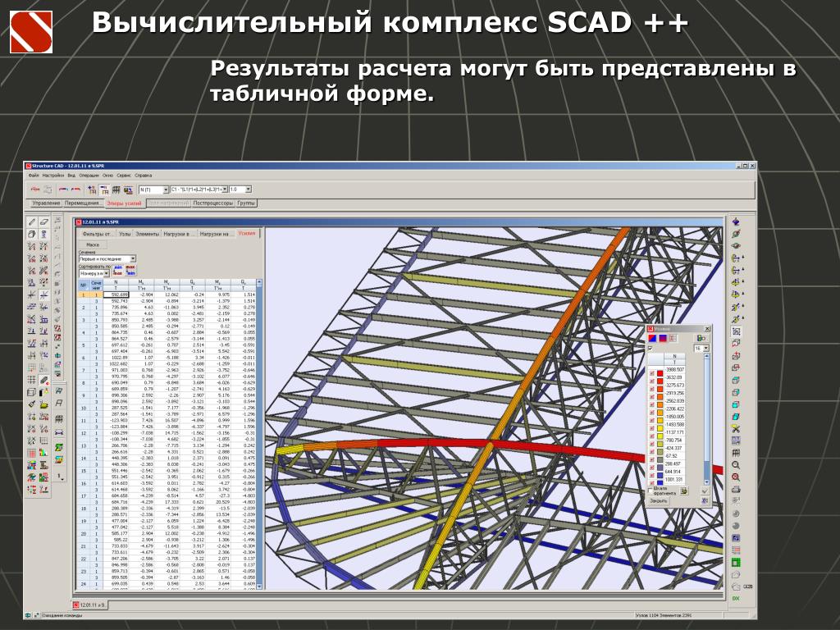Click the checkmark apply button in legend

point(705,491)
